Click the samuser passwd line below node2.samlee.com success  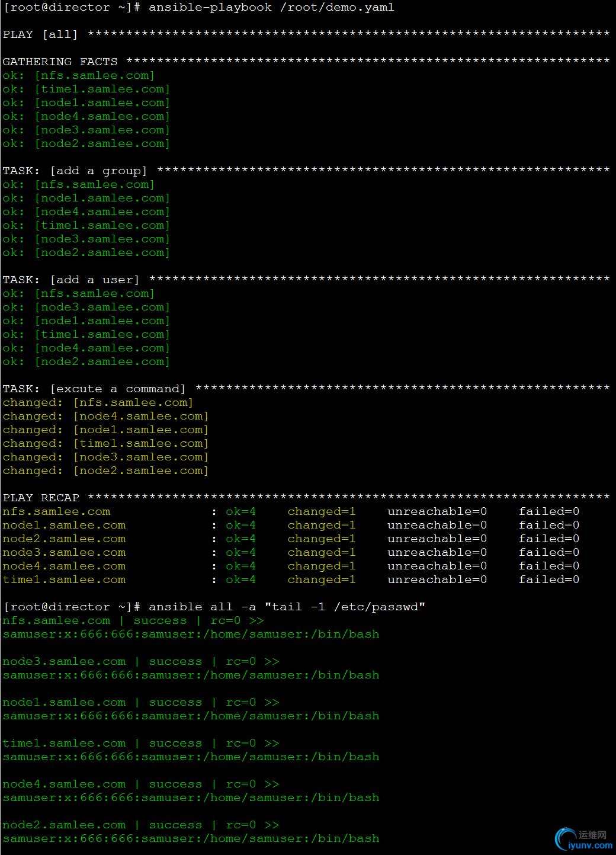(191, 838)
